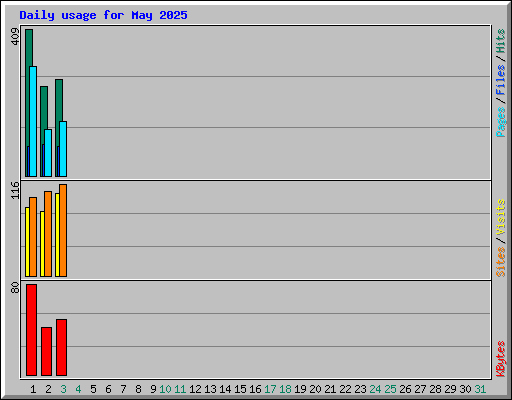Click day 6 on the x-axis

(108, 389)
